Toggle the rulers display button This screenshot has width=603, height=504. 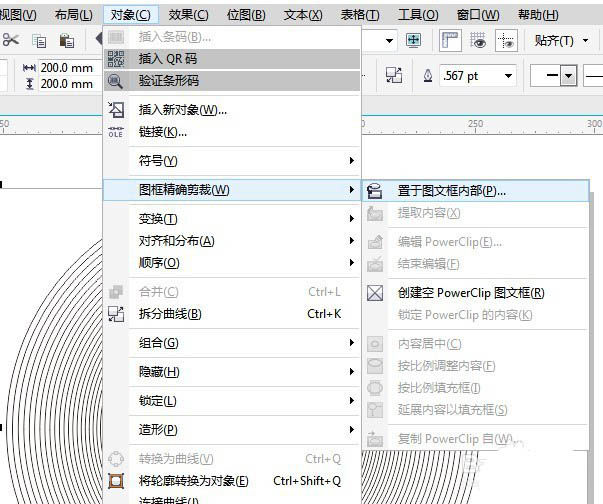pos(450,40)
